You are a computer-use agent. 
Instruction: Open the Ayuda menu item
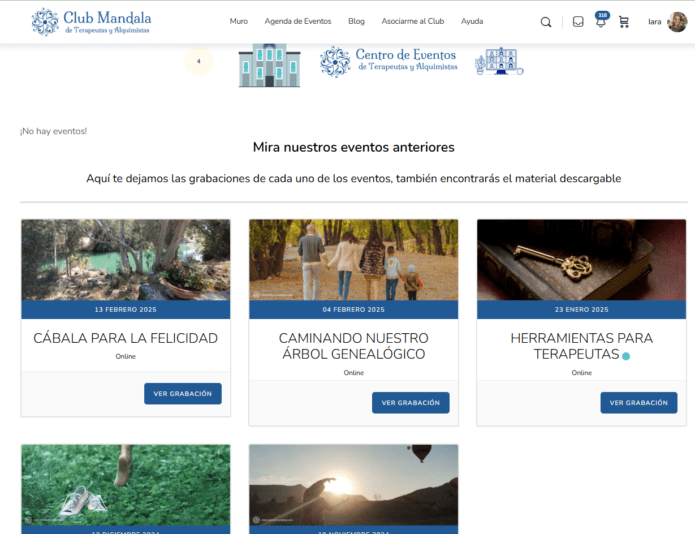click(x=472, y=21)
